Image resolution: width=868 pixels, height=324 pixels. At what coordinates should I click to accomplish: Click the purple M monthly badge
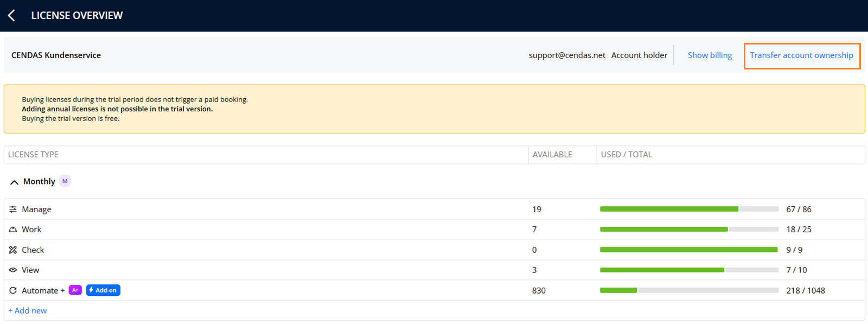[x=65, y=181]
